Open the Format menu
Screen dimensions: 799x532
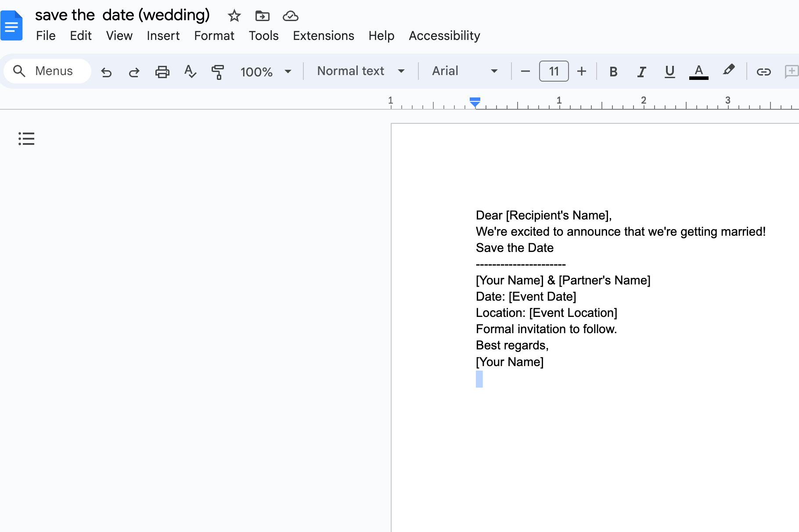click(214, 36)
